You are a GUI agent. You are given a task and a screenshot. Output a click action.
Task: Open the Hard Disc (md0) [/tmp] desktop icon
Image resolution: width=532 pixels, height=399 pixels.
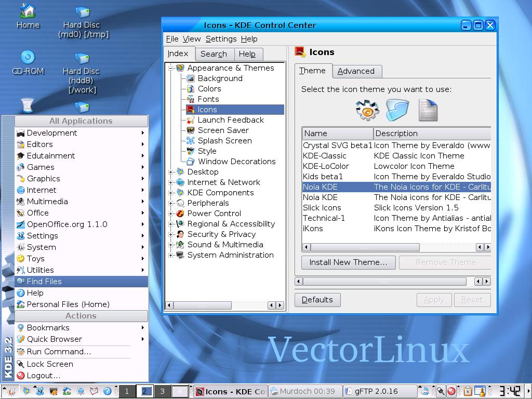point(82,21)
